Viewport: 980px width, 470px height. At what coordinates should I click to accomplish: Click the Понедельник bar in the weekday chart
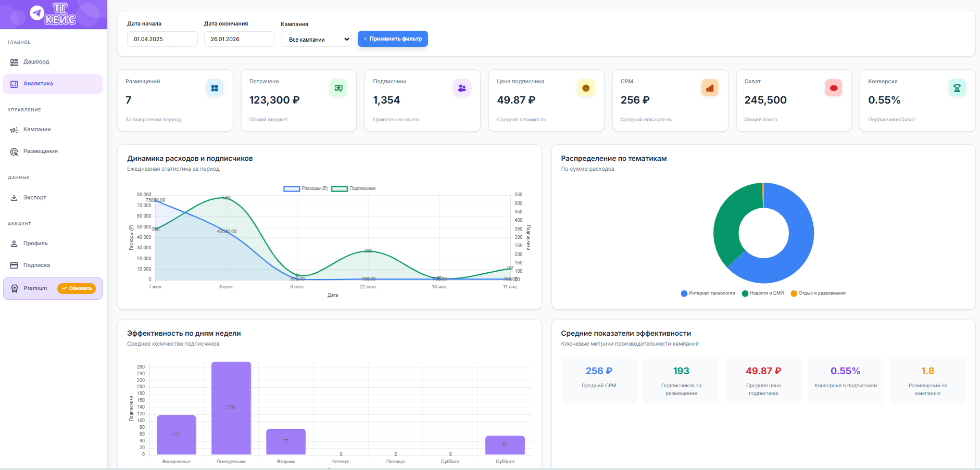coord(231,408)
